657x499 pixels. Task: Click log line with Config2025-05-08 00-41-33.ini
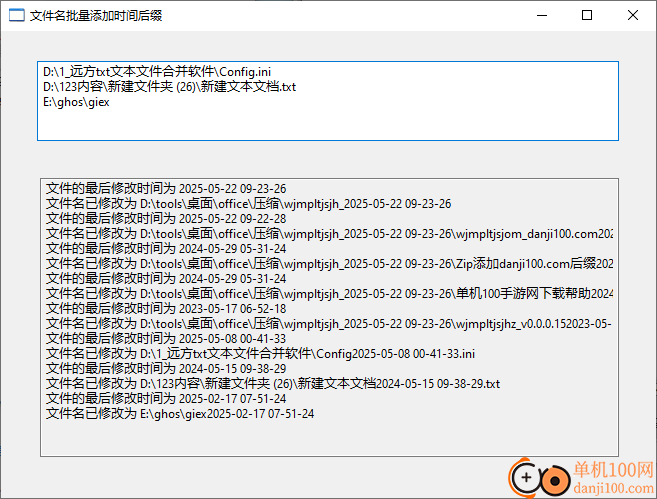pyautogui.click(x=260, y=354)
